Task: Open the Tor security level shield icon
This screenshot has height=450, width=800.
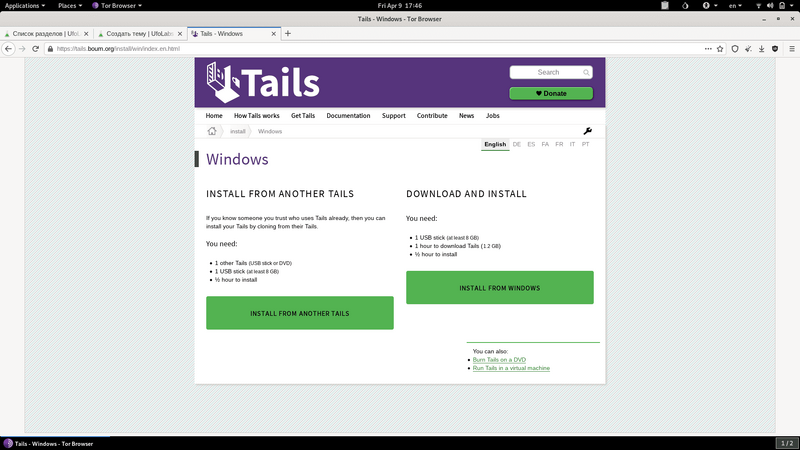Action: (x=735, y=48)
